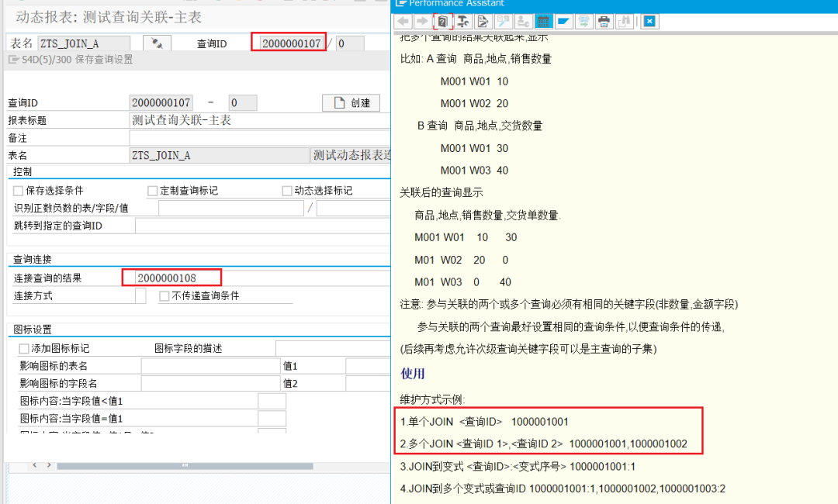Click the '4.JOIN到多个变式或查询ID' line
This screenshot has height=504, width=838.
point(563,488)
